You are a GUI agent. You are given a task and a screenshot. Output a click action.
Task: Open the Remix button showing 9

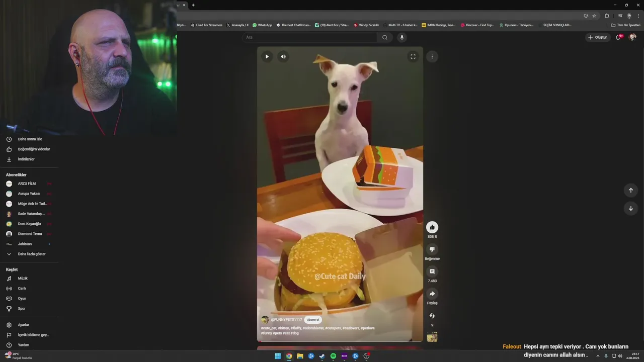[432, 316]
